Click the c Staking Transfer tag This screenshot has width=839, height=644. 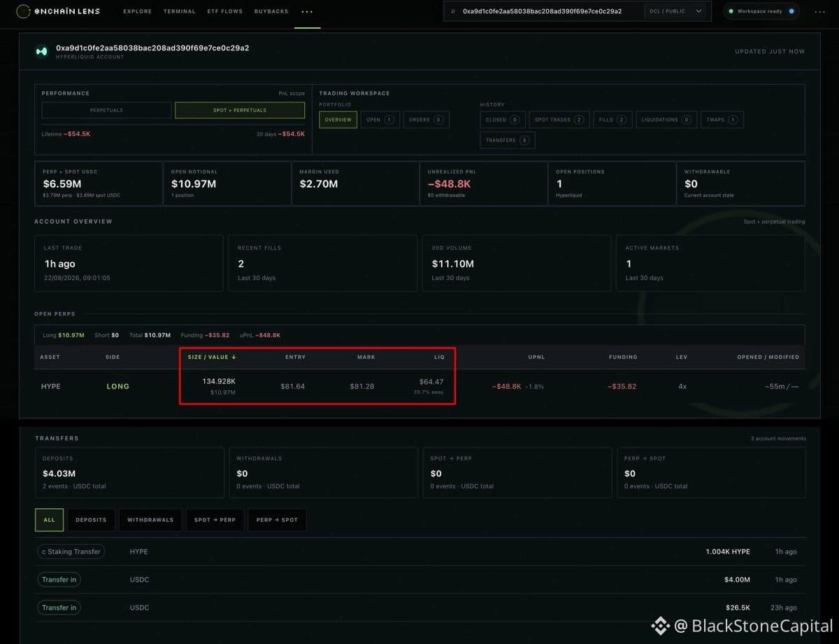point(71,552)
